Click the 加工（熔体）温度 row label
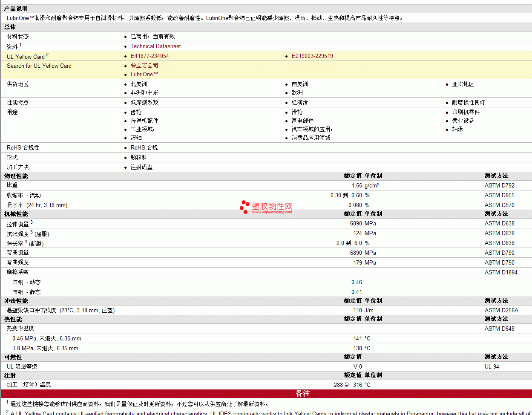Viewport: 532px width, 415px height. 29,385
